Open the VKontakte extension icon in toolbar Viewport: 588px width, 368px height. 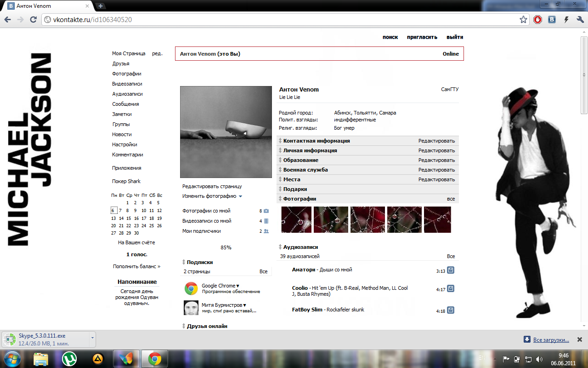click(552, 20)
